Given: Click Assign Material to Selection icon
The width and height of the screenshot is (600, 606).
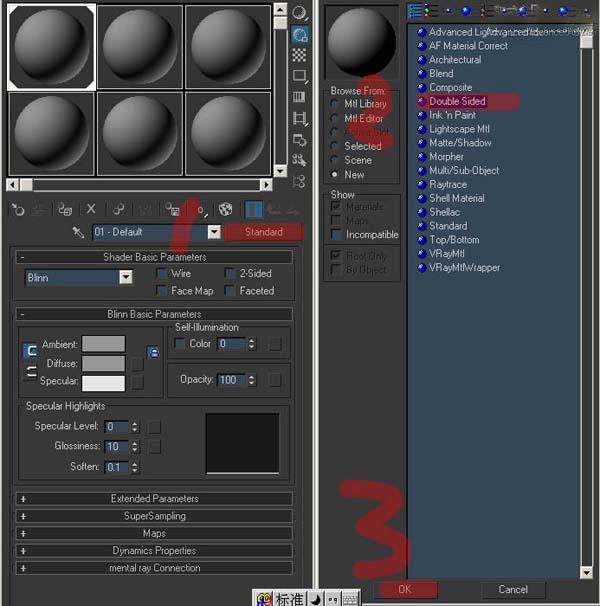Looking at the screenshot, I should (x=65, y=210).
